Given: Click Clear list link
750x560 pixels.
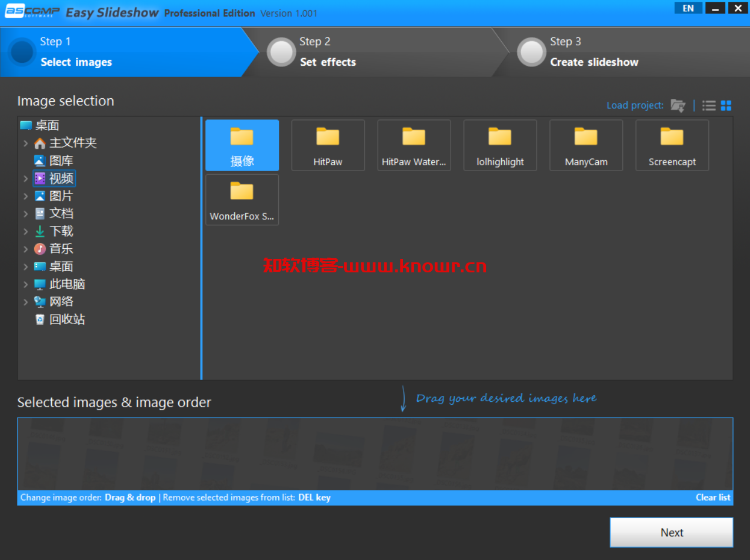Looking at the screenshot, I should [x=713, y=498].
